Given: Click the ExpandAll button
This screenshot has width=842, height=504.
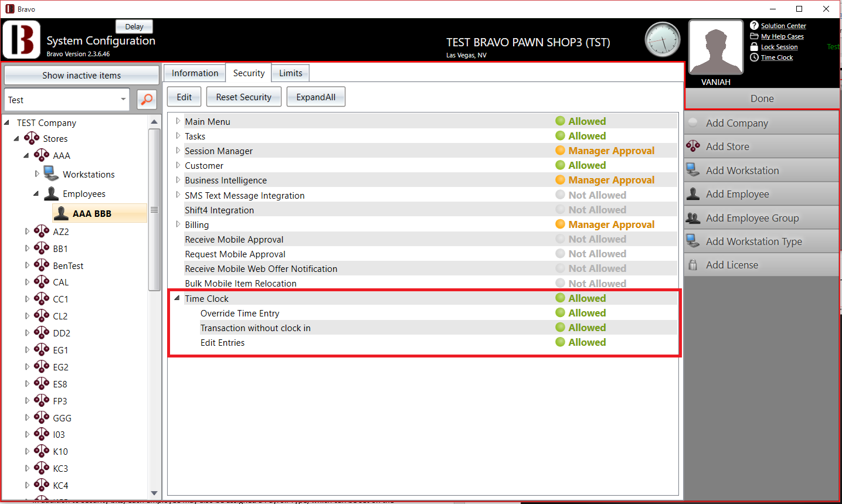Looking at the screenshot, I should pyautogui.click(x=315, y=97).
